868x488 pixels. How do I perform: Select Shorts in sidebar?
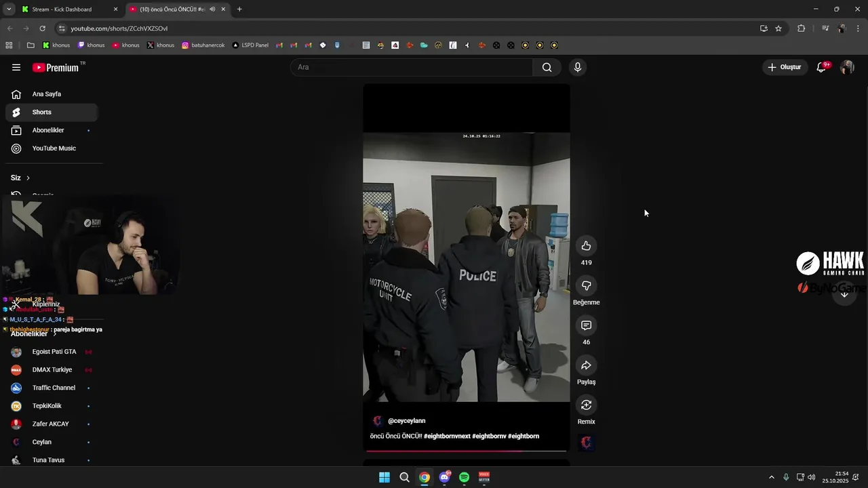point(52,112)
